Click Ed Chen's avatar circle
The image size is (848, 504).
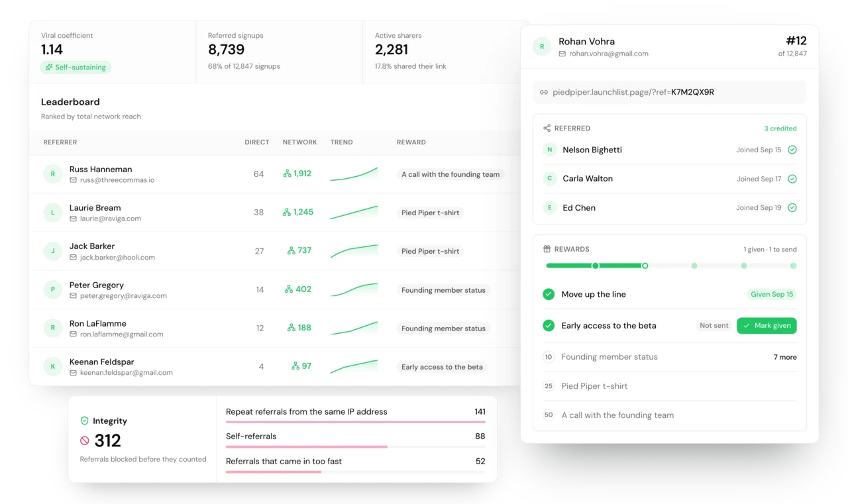coord(549,207)
